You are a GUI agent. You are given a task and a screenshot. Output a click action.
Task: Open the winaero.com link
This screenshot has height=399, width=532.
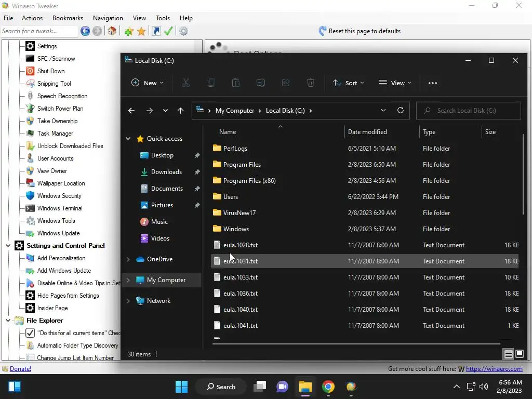click(494, 369)
